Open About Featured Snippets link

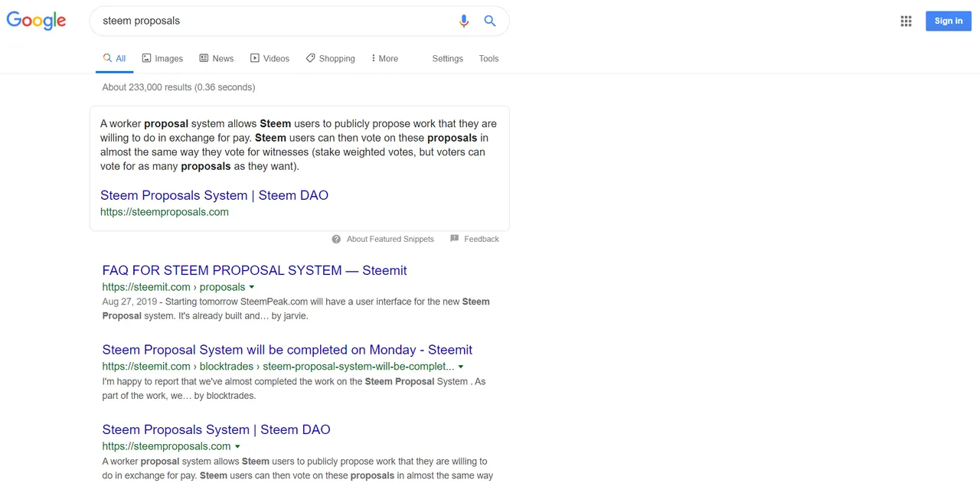390,239
